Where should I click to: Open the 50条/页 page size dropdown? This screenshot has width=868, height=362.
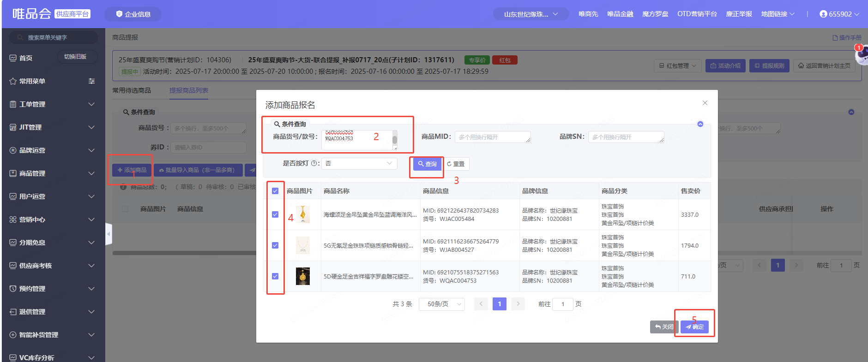(x=441, y=304)
